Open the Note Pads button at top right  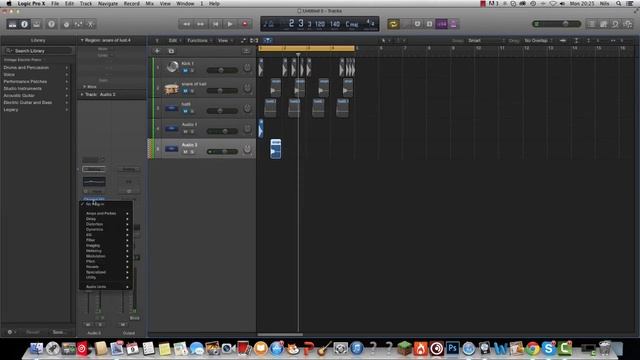[x=604, y=24]
